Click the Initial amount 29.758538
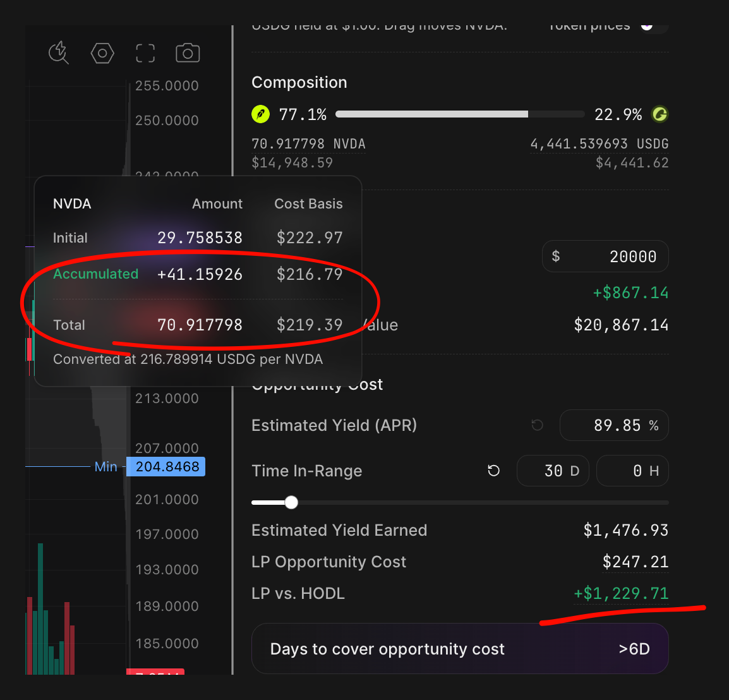The image size is (729, 700). 200,238
